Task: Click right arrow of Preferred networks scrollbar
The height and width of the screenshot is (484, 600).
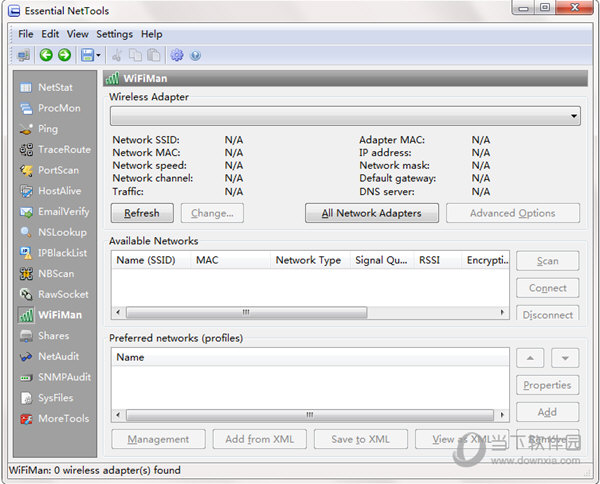Action: click(502, 415)
